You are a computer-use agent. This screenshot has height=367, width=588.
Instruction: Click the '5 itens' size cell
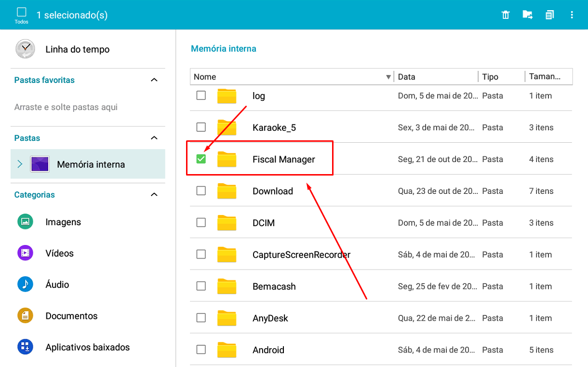(x=541, y=350)
